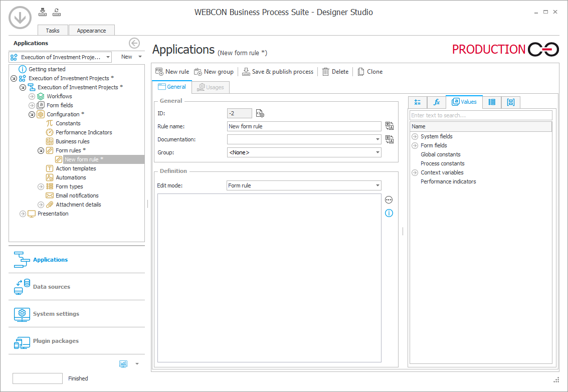The image size is (568, 392).
Task: Open the Documentation dropdown
Action: [x=377, y=139]
